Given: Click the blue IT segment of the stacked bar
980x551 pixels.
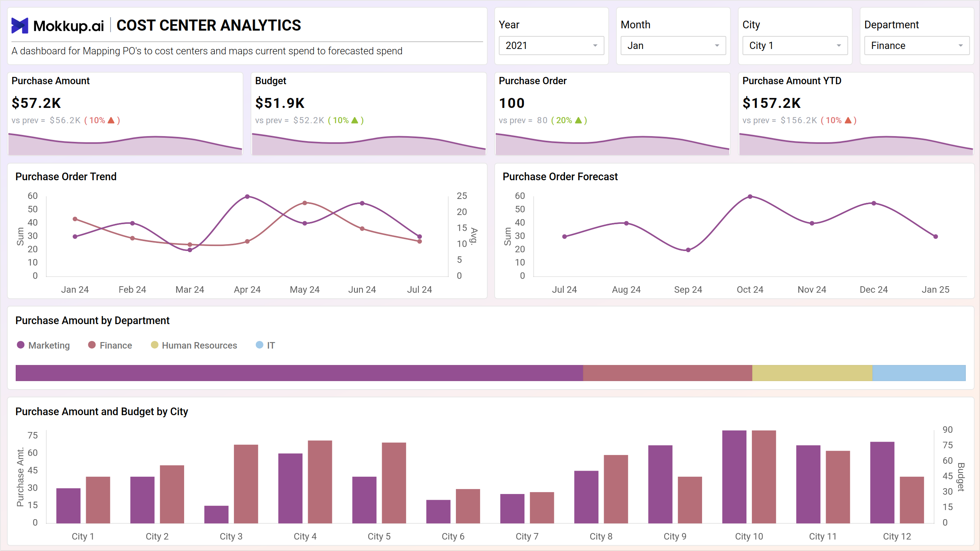Looking at the screenshot, I should coord(919,373).
